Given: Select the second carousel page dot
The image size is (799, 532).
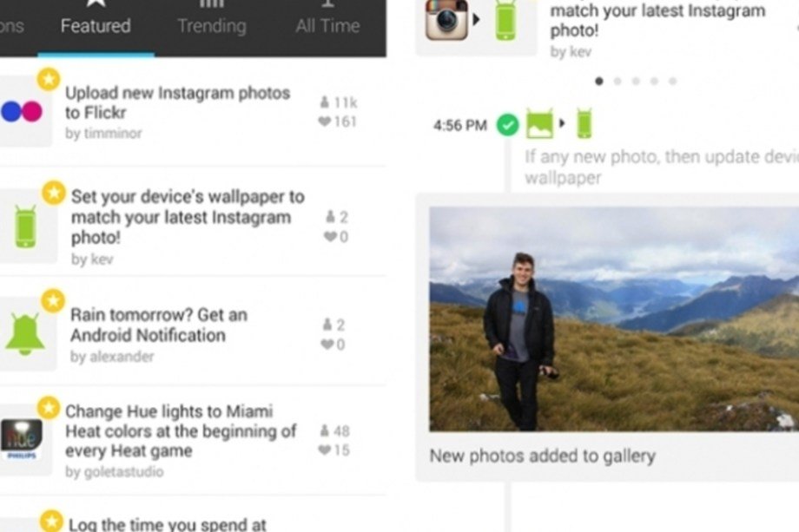Looking at the screenshot, I should point(617,81).
